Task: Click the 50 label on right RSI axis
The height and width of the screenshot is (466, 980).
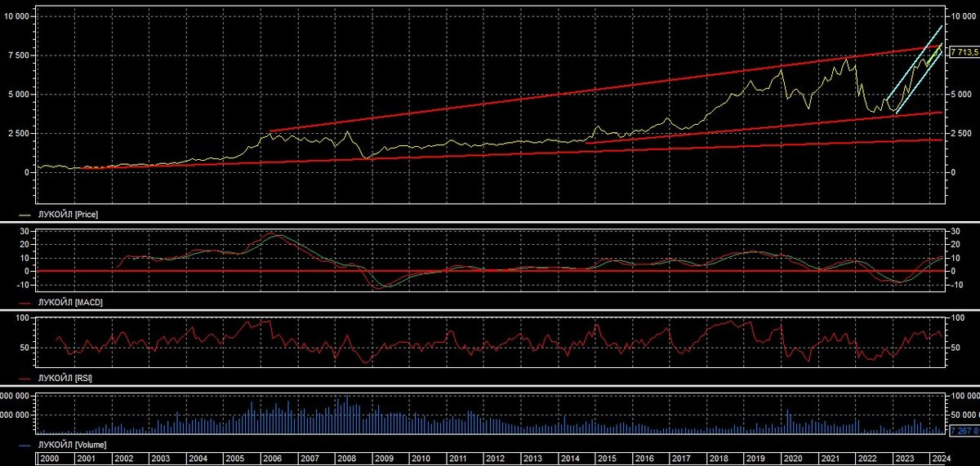Action: (x=954, y=348)
